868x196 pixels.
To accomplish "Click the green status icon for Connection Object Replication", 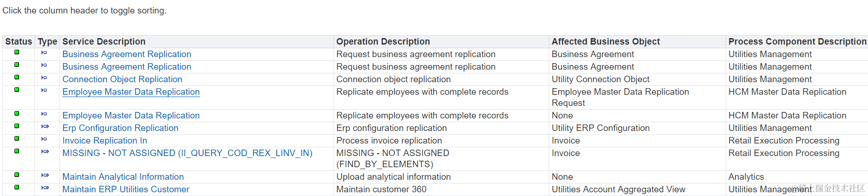I will [x=17, y=77].
